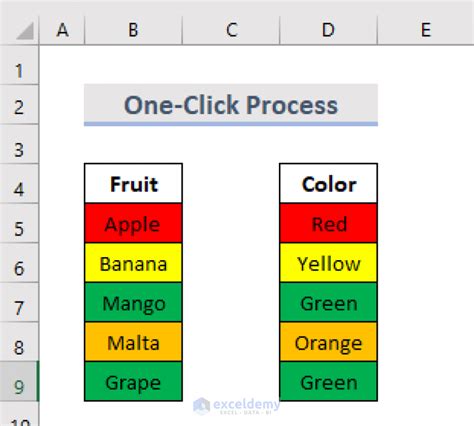Select the yellow Banana cell
474x426 pixels.
click(133, 263)
